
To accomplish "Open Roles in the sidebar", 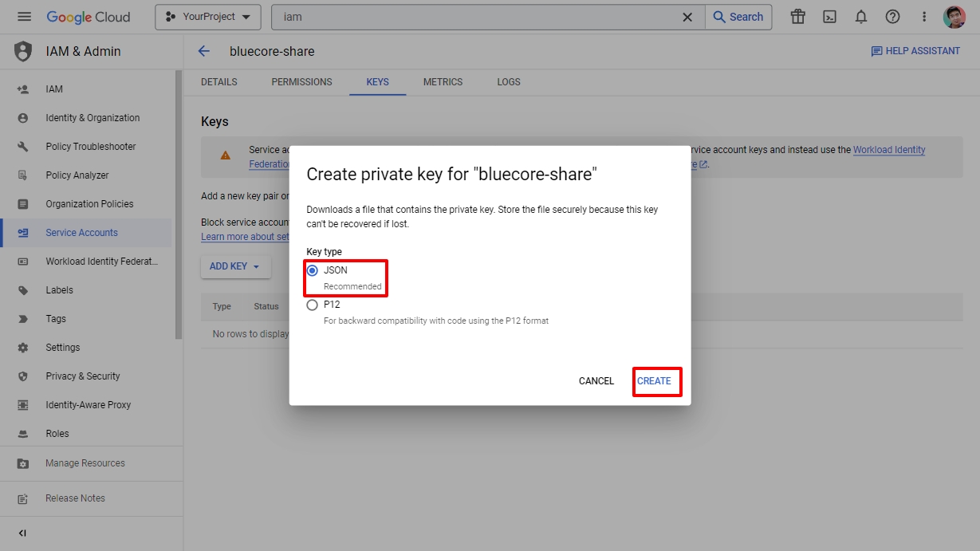I will coord(57,434).
